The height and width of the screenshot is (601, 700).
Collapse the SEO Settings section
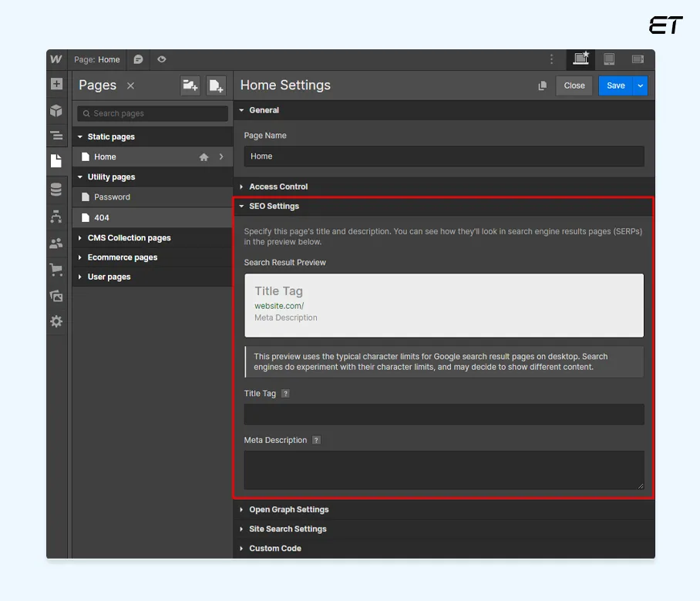click(x=444, y=206)
